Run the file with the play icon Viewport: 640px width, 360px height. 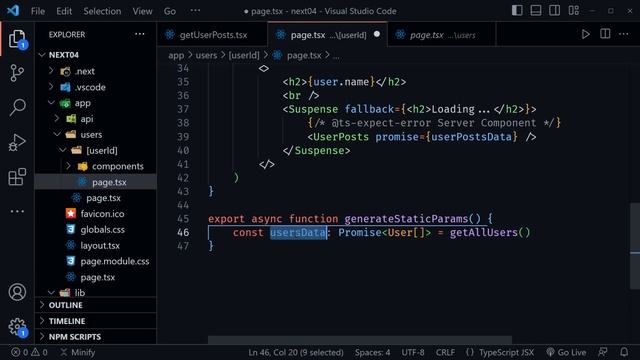pos(586,34)
